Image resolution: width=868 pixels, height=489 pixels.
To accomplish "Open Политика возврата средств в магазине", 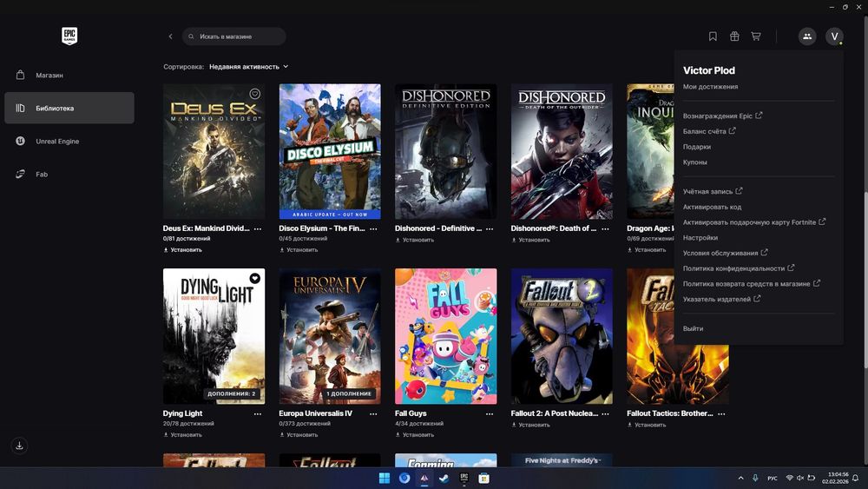I will (x=751, y=283).
